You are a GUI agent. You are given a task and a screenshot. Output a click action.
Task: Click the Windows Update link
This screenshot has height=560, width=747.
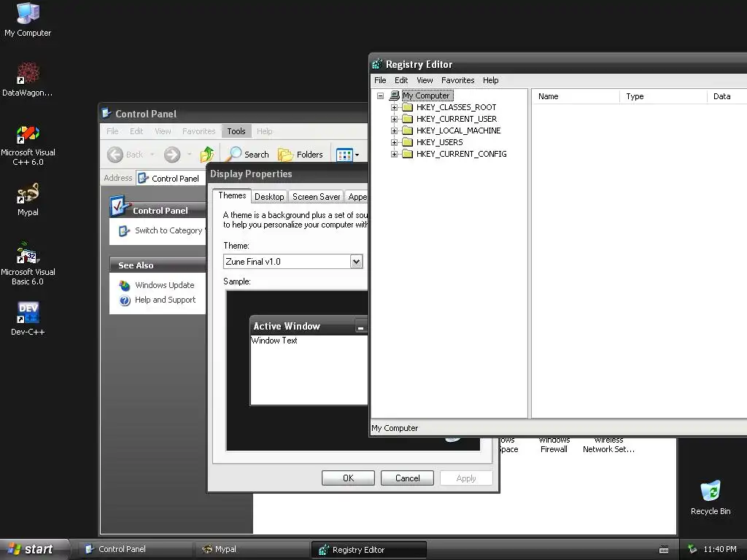pos(164,285)
